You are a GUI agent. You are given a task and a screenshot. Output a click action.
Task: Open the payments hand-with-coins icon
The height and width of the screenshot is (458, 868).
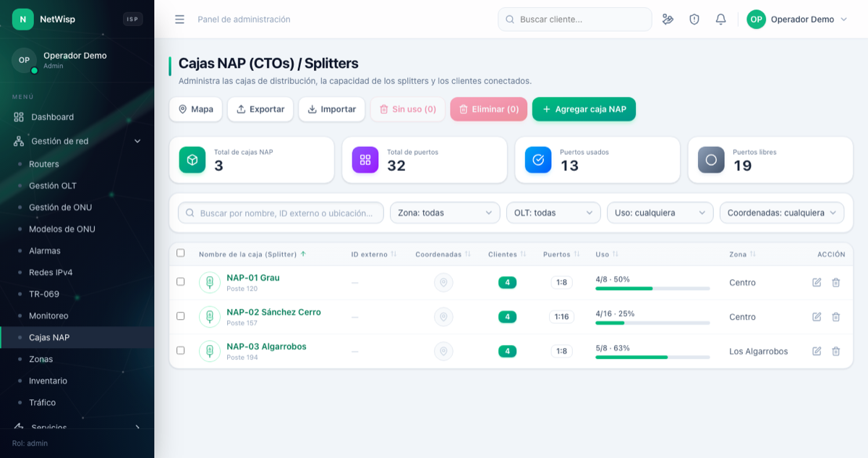(x=668, y=20)
